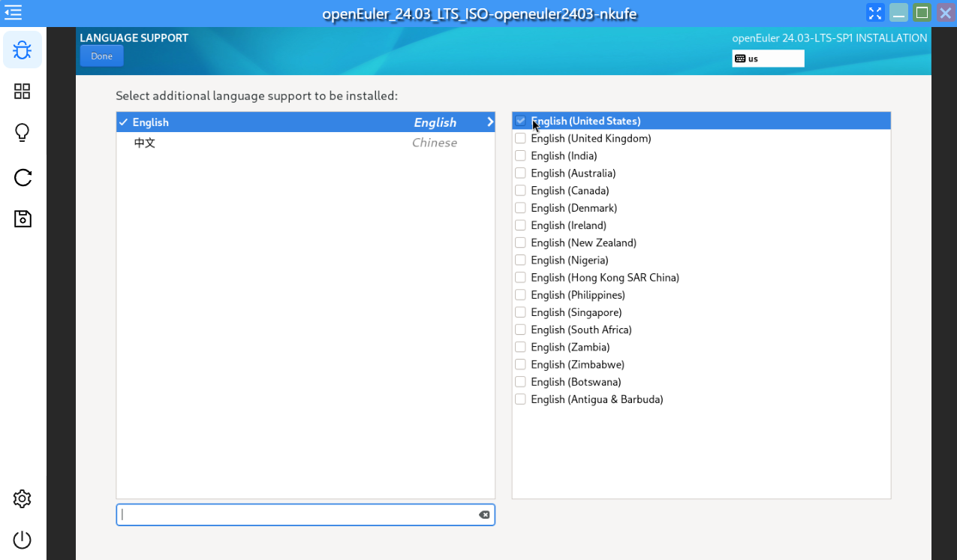Select the English (Ireland) checkbox
Screen dimensions: 957x560
520,225
